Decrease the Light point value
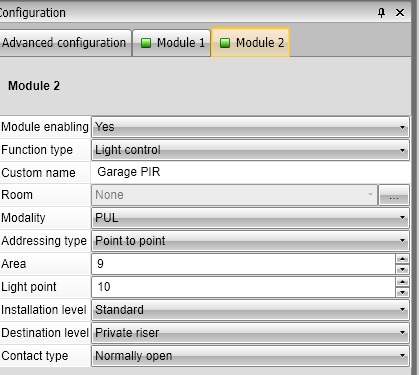This screenshot has height=375, width=419. [x=403, y=292]
